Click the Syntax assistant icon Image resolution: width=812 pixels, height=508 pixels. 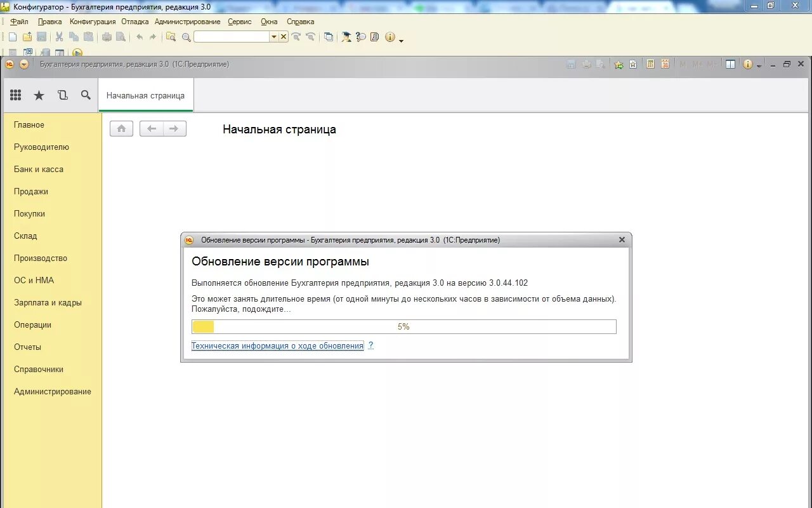(x=346, y=37)
